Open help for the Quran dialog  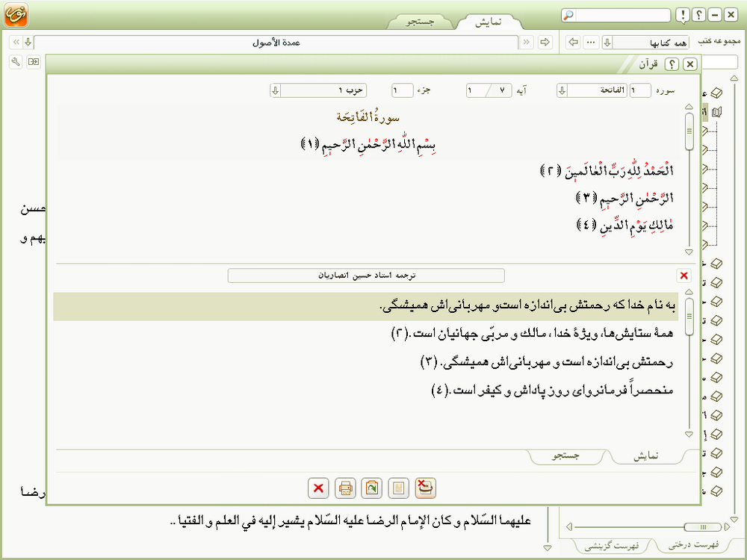672,64
